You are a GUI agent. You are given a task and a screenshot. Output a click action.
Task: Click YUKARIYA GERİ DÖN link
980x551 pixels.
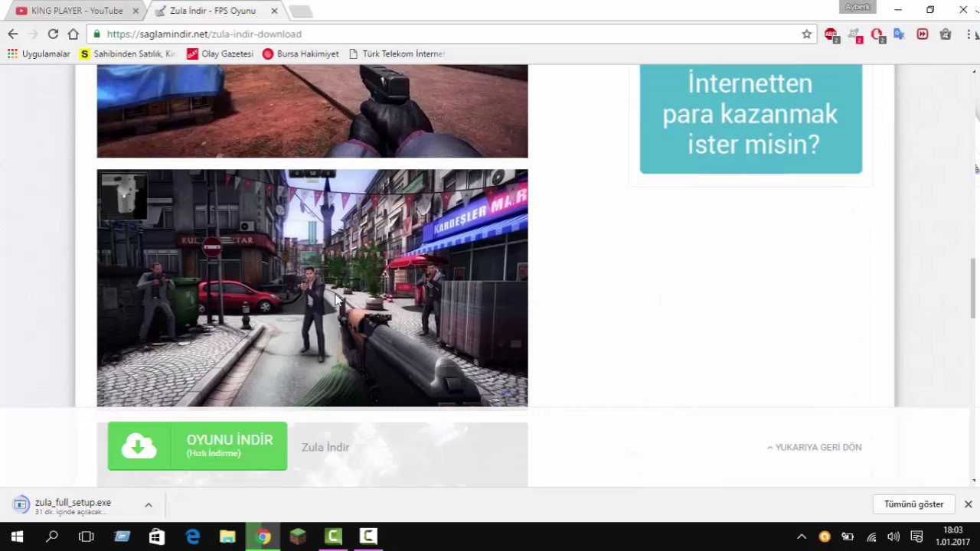814,447
